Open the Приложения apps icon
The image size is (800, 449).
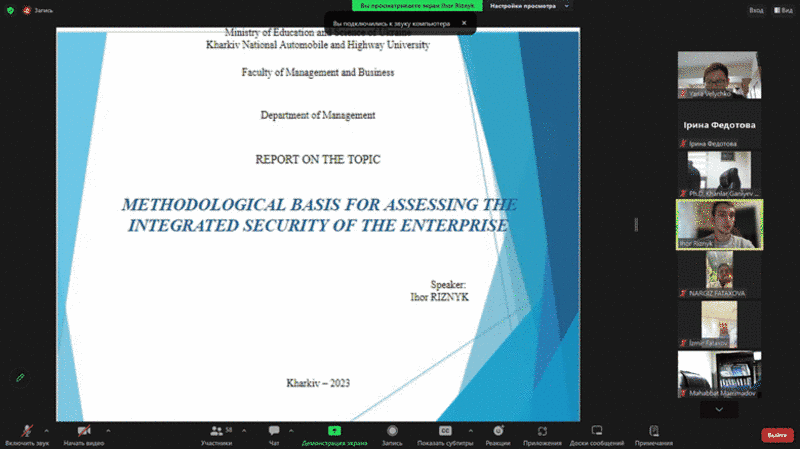pos(543,430)
